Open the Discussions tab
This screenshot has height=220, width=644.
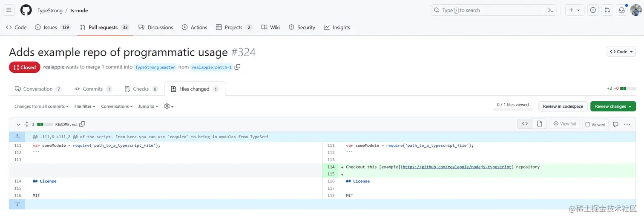156,27
